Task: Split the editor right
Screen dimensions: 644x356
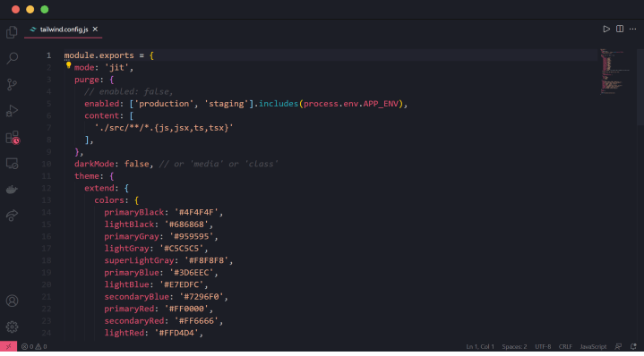Action: coord(620,30)
